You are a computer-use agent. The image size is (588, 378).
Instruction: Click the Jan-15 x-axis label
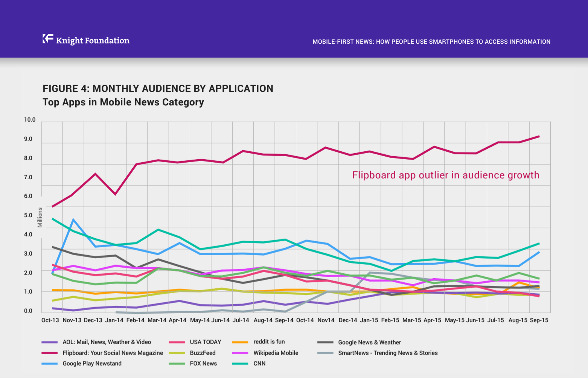pyautogui.click(x=369, y=320)
